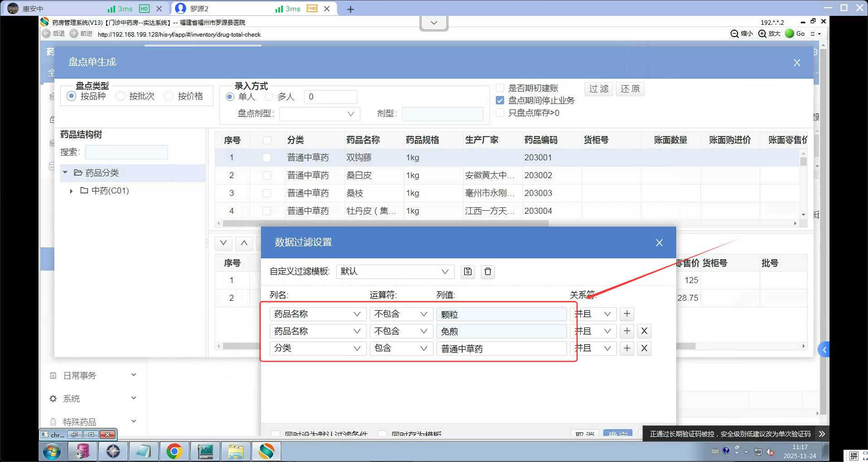This screenshot has height=462, width=868.
Task: Add condition after the 普通中草药 filter row
Action: tap(627, 348)
